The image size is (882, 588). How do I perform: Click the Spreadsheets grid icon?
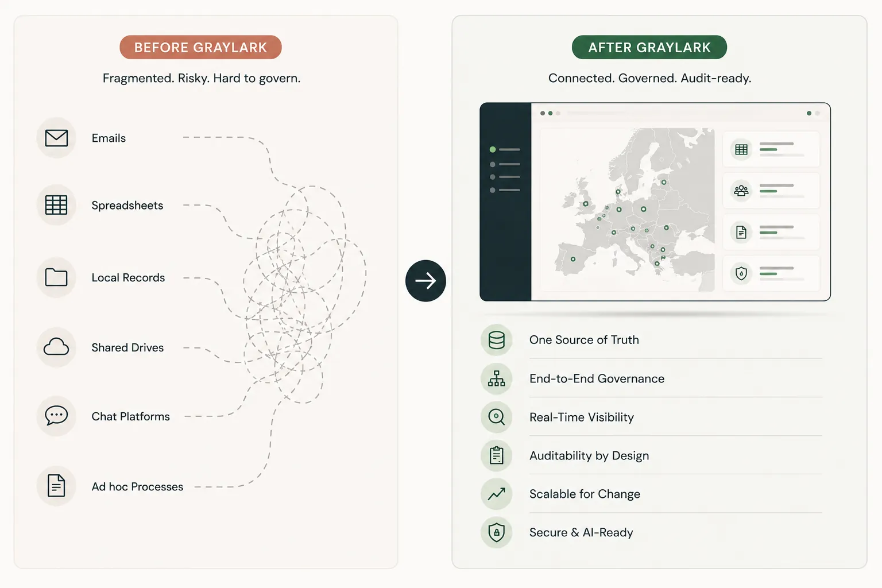pyautogui.click(x=56, y=205)
